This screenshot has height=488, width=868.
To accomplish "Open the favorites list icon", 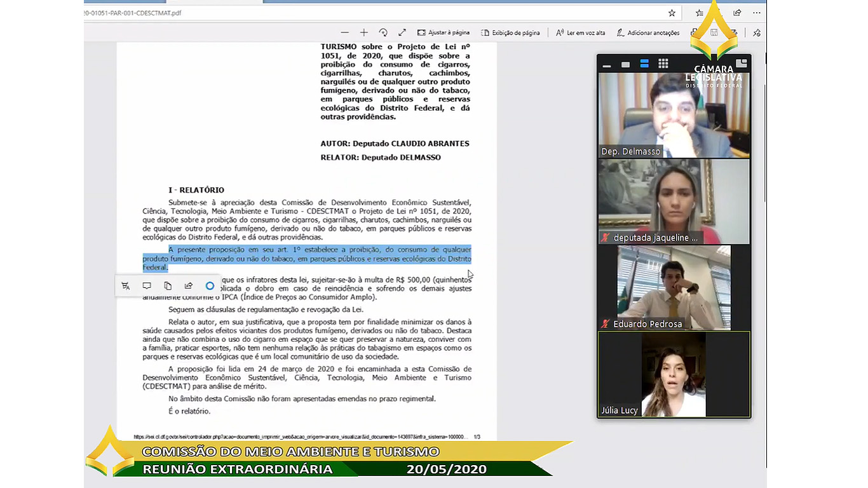I will point(699,13).
